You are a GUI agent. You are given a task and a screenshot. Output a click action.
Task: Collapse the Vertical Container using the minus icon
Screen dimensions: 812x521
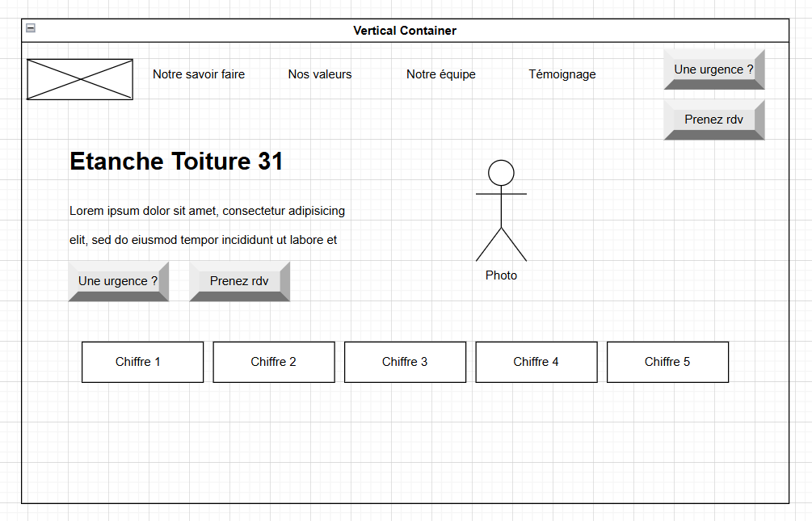(31, 28)
